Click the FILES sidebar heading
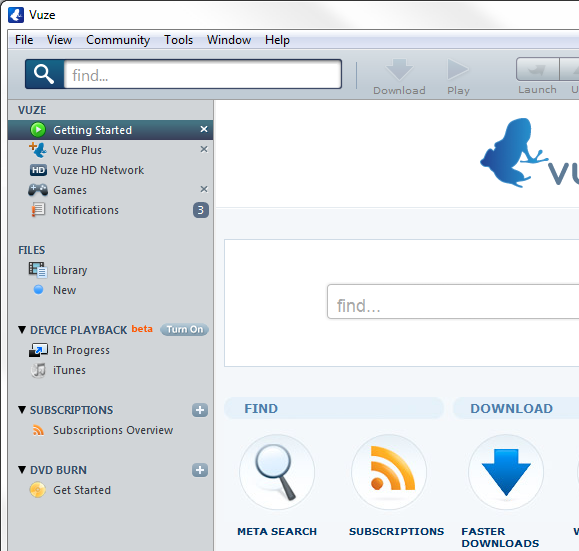The image size is (579, 551). [32, 250]
